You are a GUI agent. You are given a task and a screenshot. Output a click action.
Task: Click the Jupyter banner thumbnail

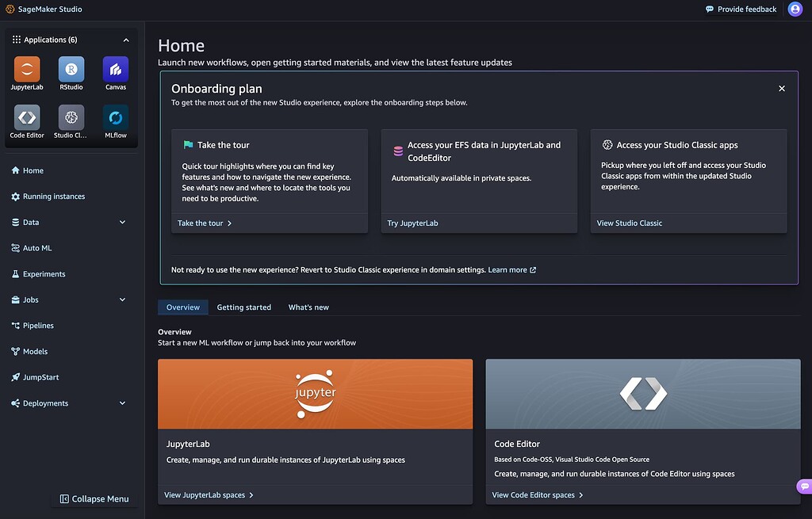(x=315, y=394)
